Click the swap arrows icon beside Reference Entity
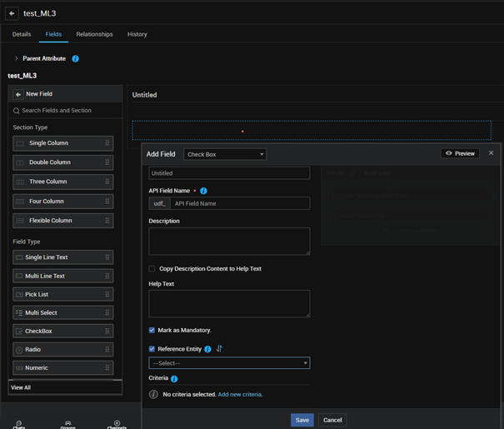 coord(219,349)
